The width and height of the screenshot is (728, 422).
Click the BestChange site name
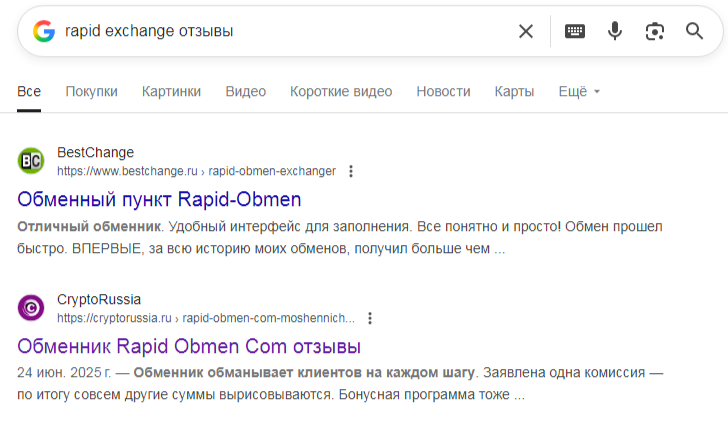[x=96, y=152]
